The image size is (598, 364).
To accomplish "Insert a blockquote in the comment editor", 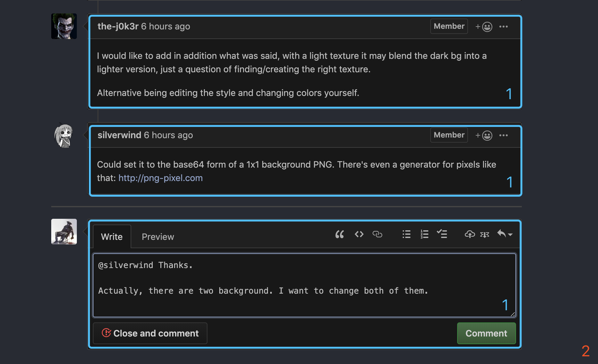I will [339, 234].
